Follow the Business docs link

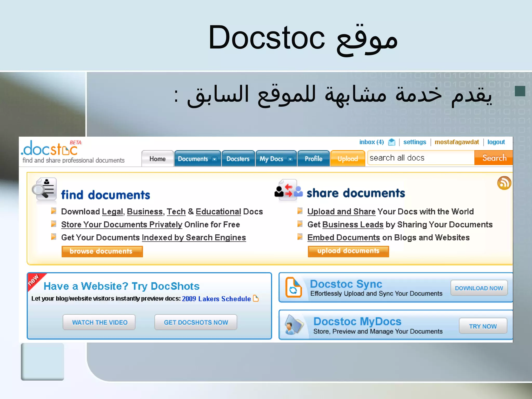[x=145, y=212]
